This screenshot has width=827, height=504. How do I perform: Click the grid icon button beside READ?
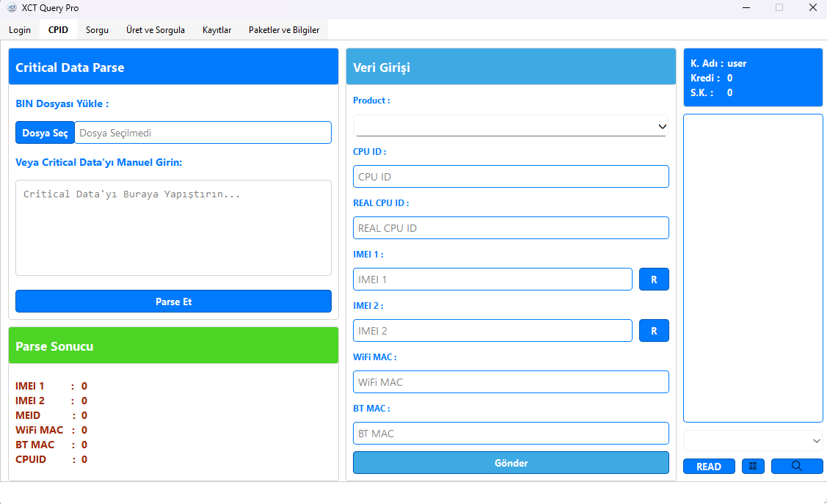point(753,467)
